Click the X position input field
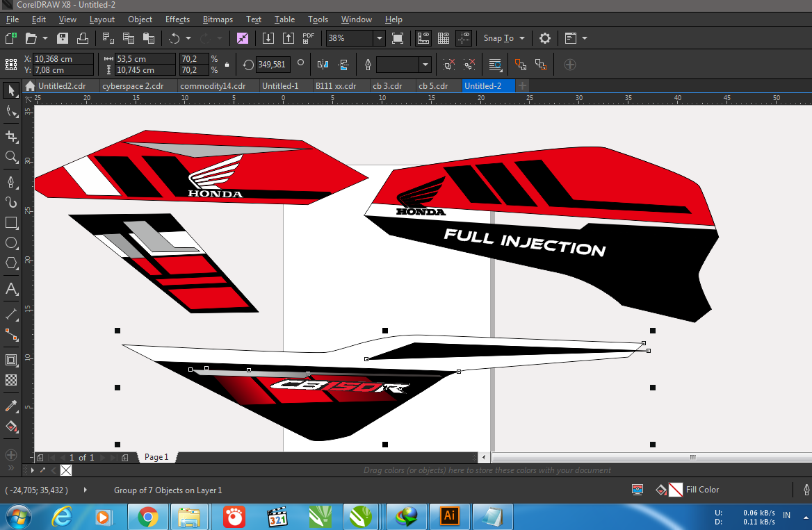The height and width of the screenshot is (530, 812). tap(63, 59)
